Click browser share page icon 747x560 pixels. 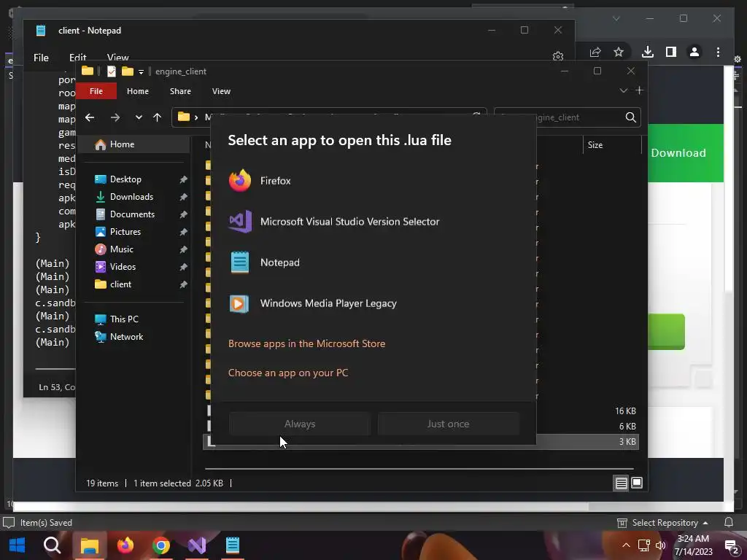tap(595, 52)
